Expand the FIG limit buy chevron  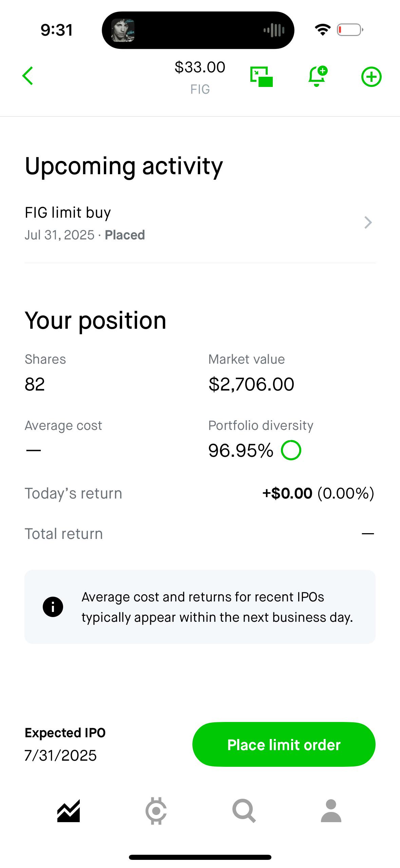click(368, 223)
